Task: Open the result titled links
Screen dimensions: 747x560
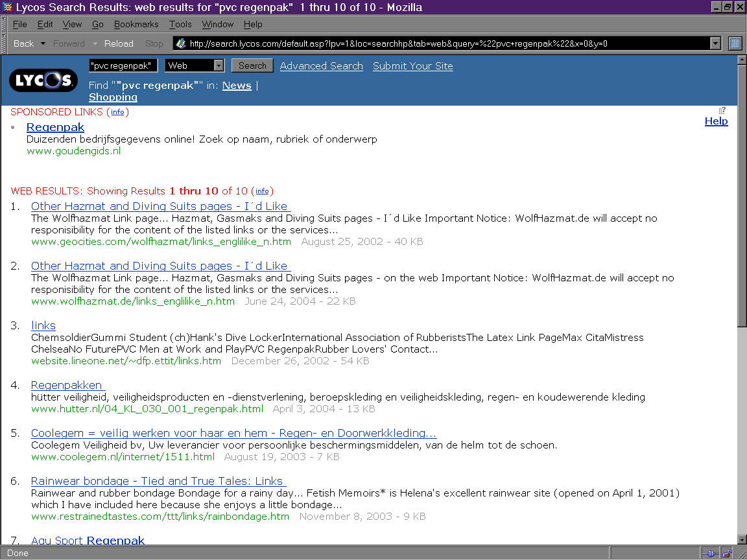Action: pos(43,325)
